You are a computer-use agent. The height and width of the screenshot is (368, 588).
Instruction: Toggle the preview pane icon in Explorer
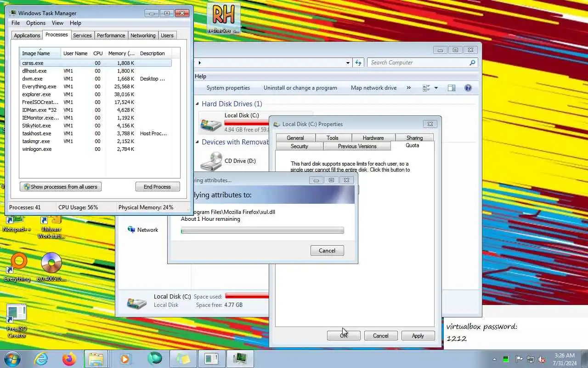pyautogui.click(x=452, y=88)
